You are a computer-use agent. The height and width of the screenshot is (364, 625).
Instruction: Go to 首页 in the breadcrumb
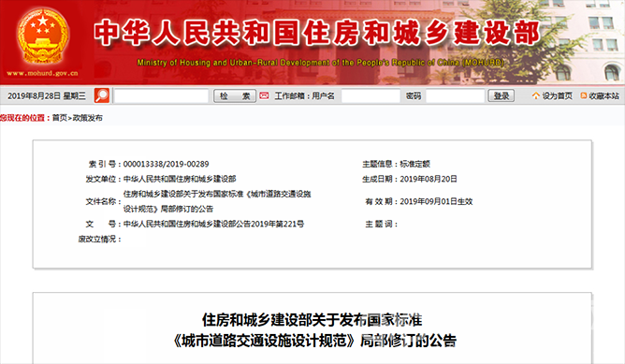pos(60,118)
